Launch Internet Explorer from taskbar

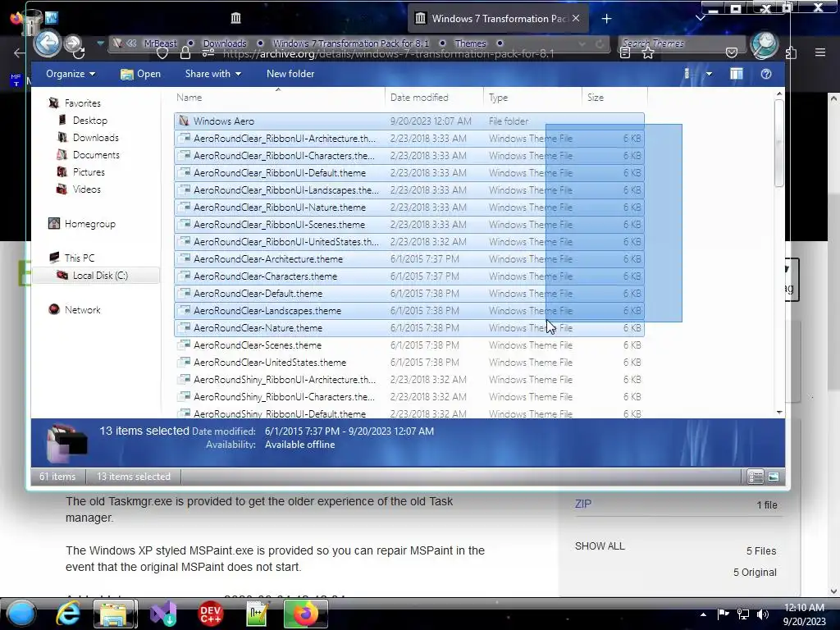[69, 614]
